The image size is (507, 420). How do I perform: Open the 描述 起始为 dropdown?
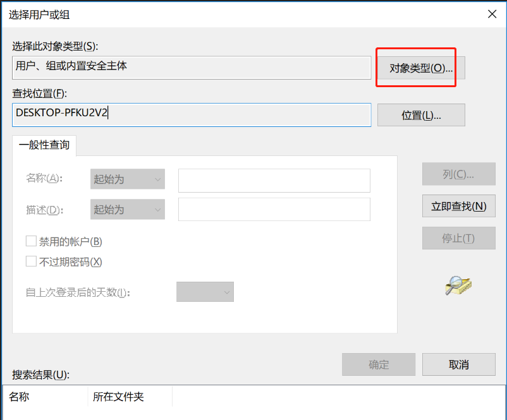coord(127,210)
